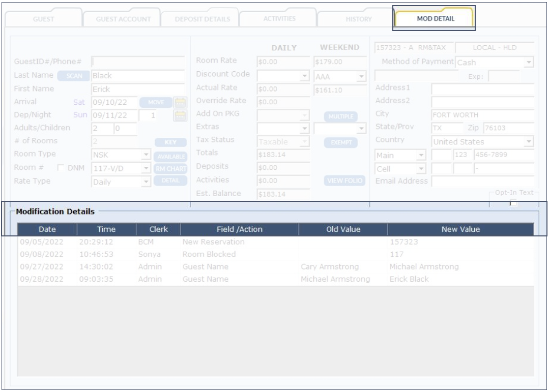Click the SCAN button beside Last Name
The image size is (549, 392).
pos(73,76)
